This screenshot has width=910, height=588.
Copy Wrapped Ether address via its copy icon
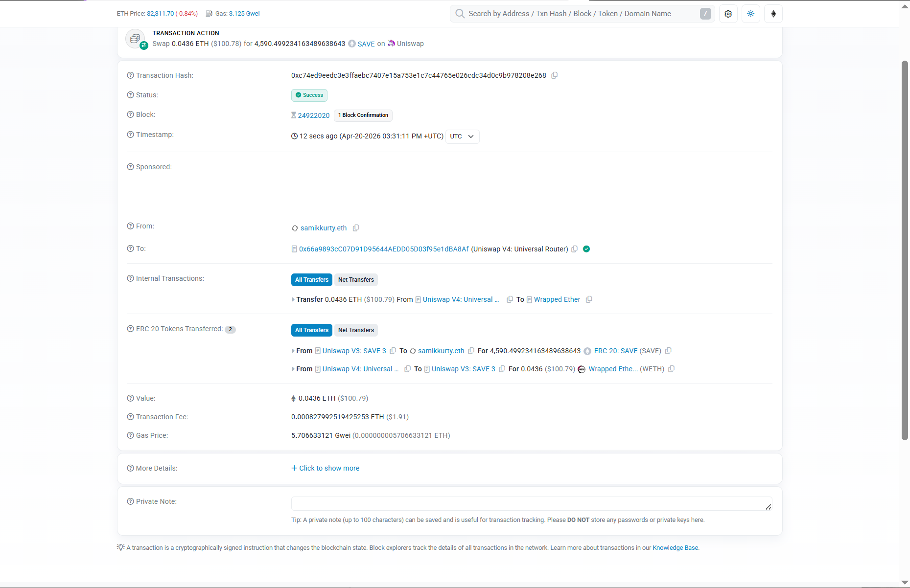tap(588, 299)
